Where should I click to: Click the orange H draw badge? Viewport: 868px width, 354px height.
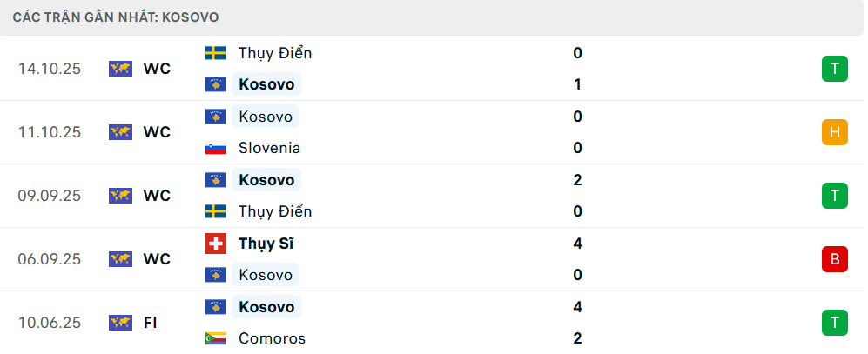[x=834, y=132]
